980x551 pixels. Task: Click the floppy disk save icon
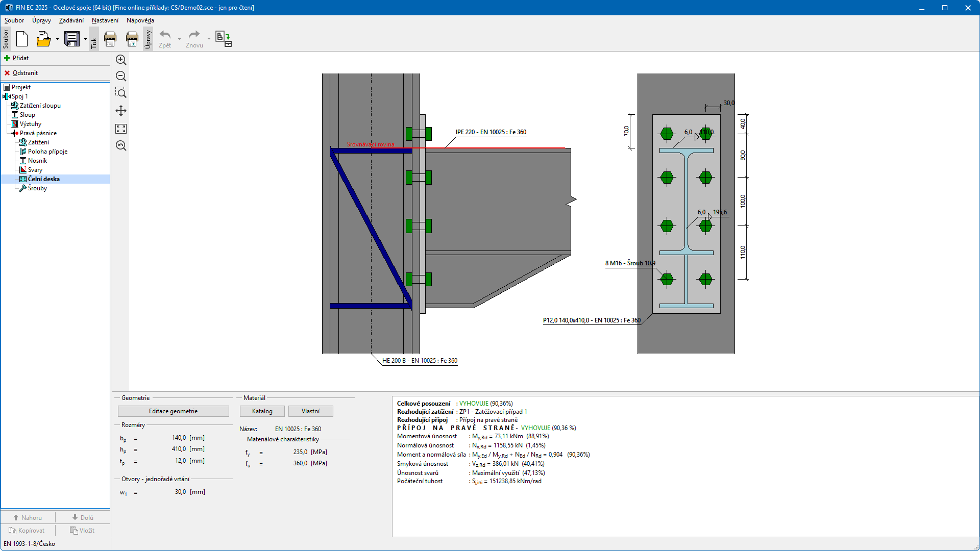72,39
